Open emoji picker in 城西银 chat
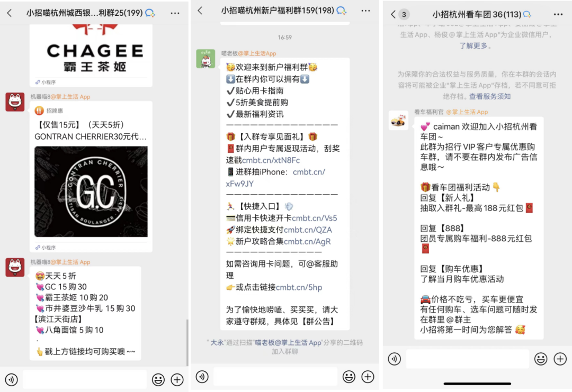 pos(158,380)
